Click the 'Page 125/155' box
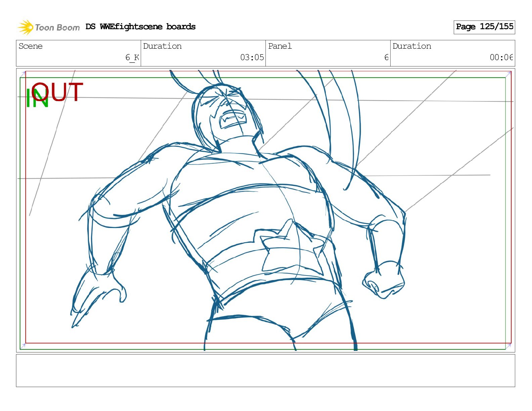The height and width of the screenshot is (411, 532). point(484,27)
